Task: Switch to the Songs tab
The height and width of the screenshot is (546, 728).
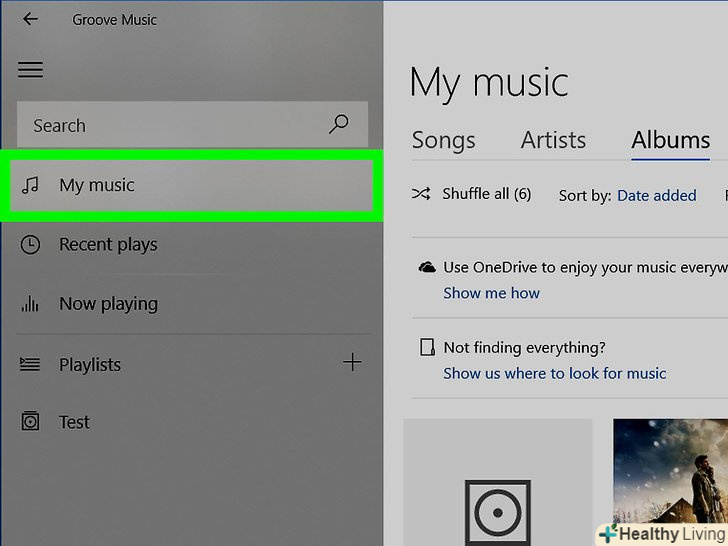Action: 443,140
